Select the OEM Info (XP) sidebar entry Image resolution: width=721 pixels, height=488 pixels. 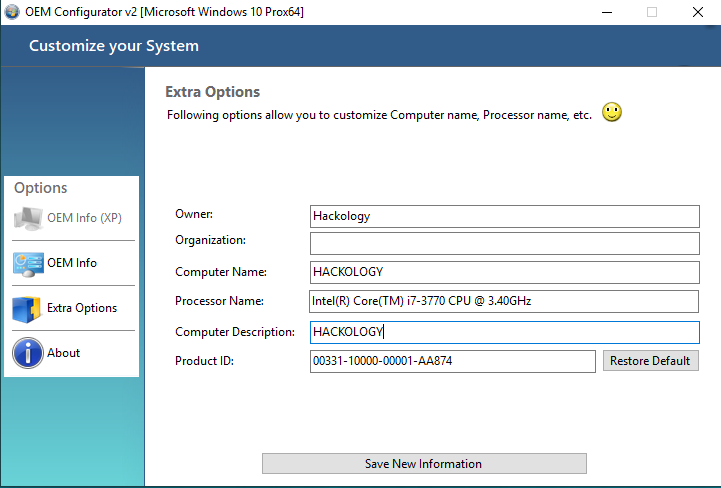[84, 218]
